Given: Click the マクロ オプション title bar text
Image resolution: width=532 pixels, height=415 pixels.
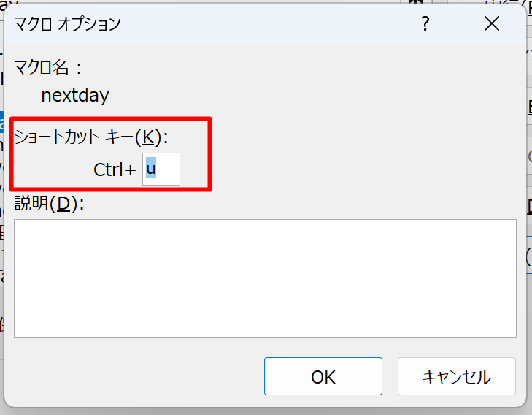Looking at the screenshot, I should click(68, 24).
